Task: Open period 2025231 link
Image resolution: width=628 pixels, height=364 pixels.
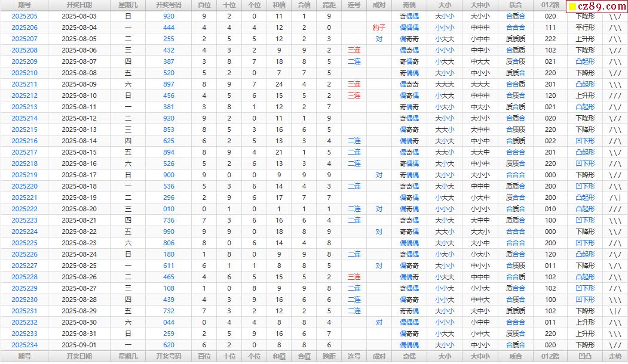Action: coord(24,311)
